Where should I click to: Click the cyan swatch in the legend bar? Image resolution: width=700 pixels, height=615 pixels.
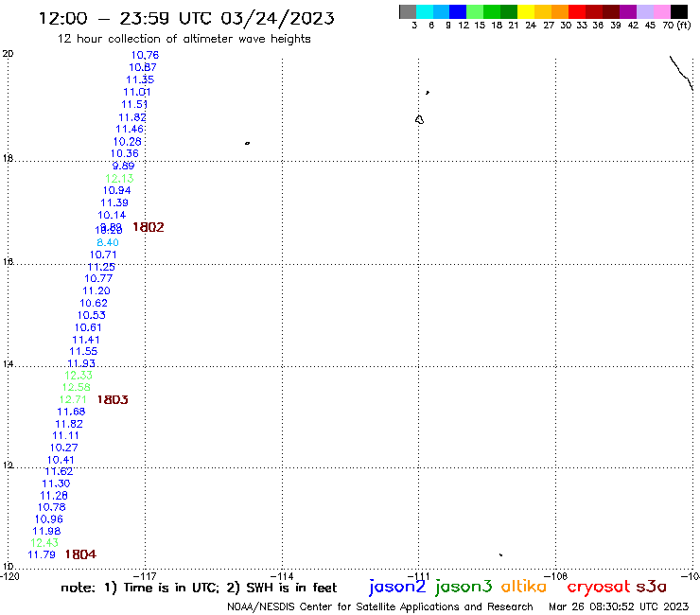[425, 11]
